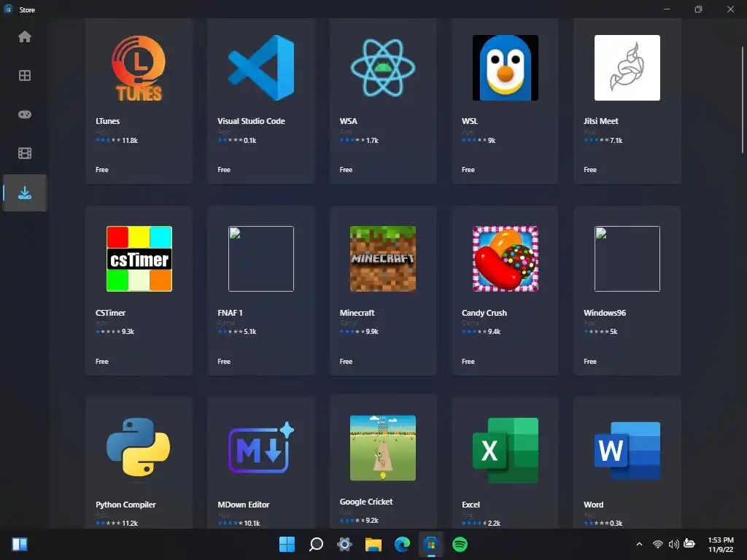Click the LTunes title text
The width and height of the screenshot is (747, 560).
point(108,121)
